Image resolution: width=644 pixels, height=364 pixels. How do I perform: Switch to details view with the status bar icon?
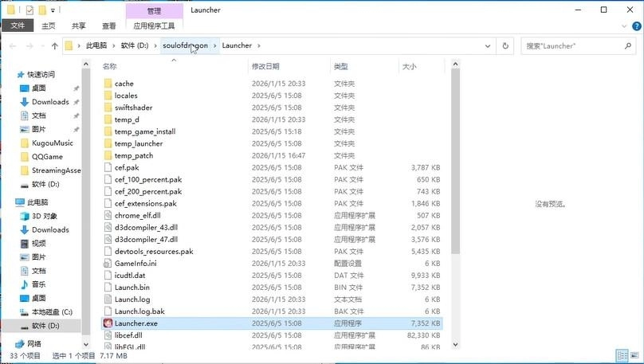tap(622, 355)
